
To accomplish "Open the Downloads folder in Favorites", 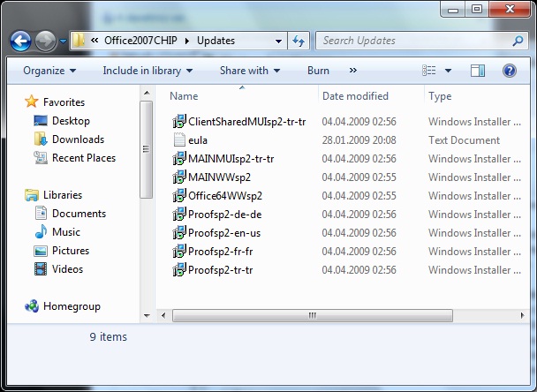I will (x=77, y=139).
